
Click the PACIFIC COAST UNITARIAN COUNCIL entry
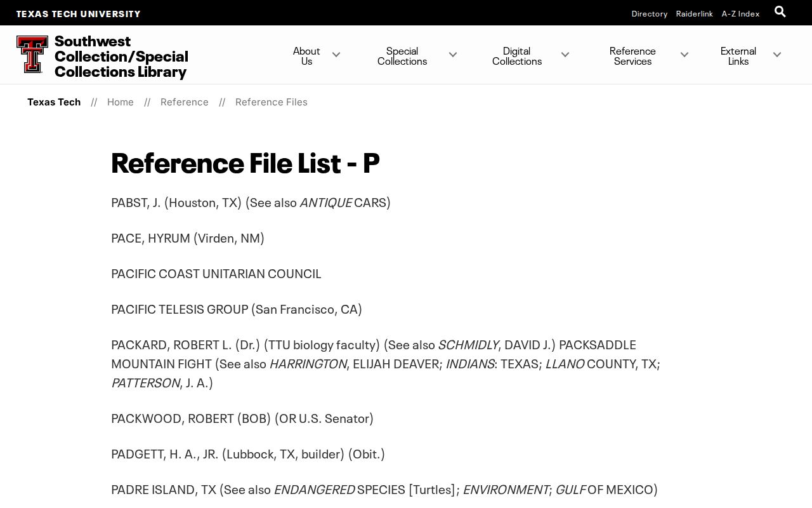click(216, 273)
